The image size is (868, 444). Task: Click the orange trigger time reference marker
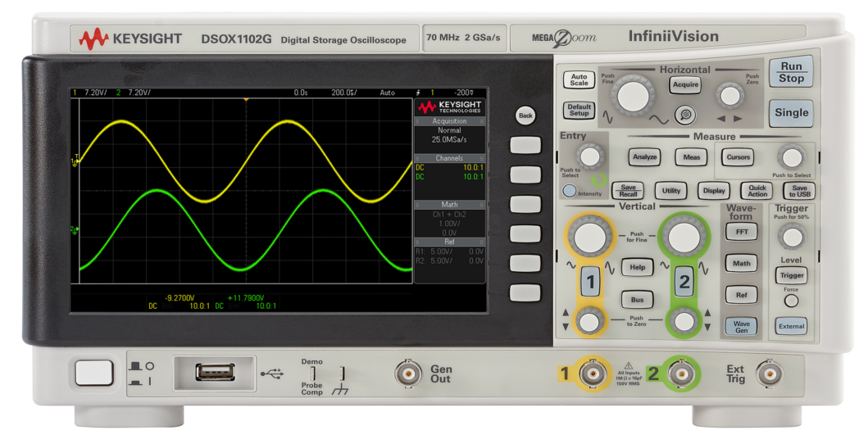(246, 99)
